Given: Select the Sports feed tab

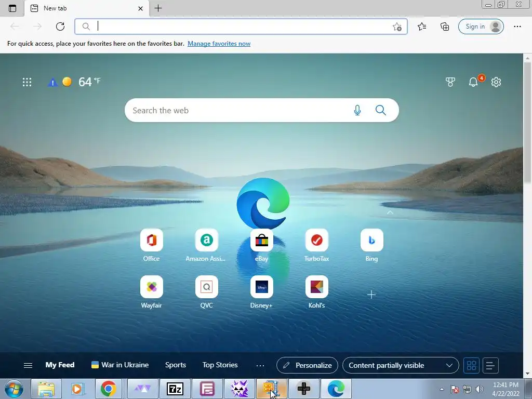Looking at the screenshot, I should [176, 365].
